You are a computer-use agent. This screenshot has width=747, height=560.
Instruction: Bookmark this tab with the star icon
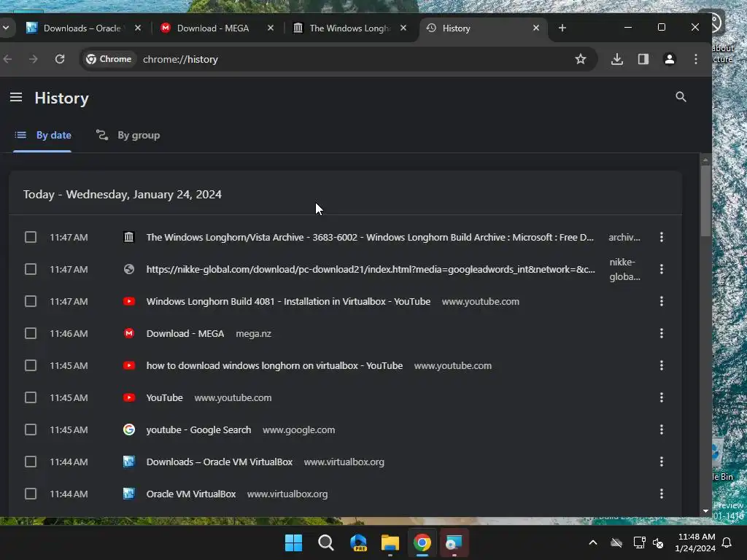tap(580, 59)
